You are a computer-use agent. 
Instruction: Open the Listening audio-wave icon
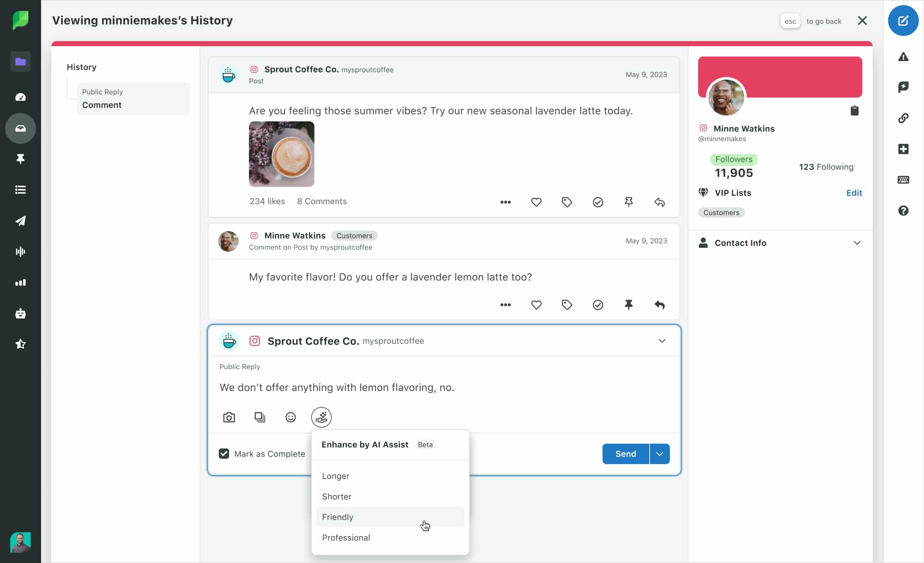(20, 251)
